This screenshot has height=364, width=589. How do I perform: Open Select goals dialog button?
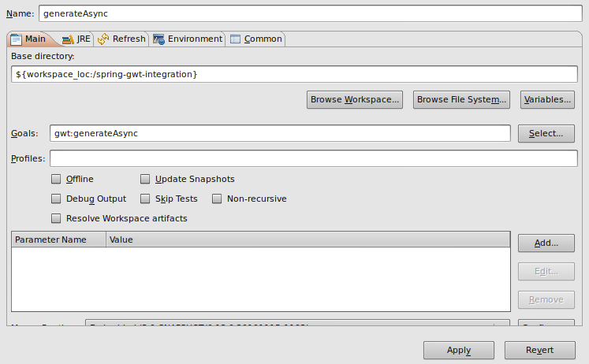(546, 133)
